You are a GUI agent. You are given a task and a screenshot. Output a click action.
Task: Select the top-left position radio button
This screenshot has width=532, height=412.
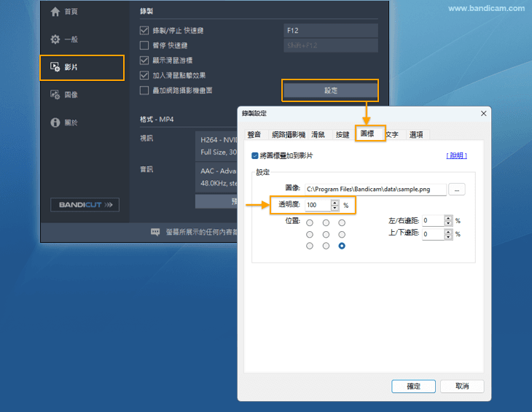click(x=310, y=222)
